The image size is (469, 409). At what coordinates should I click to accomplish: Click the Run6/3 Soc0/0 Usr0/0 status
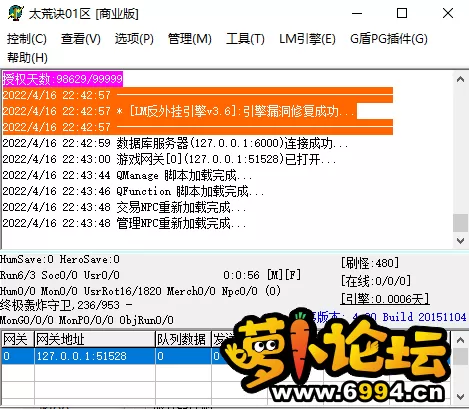pos(60,275)
